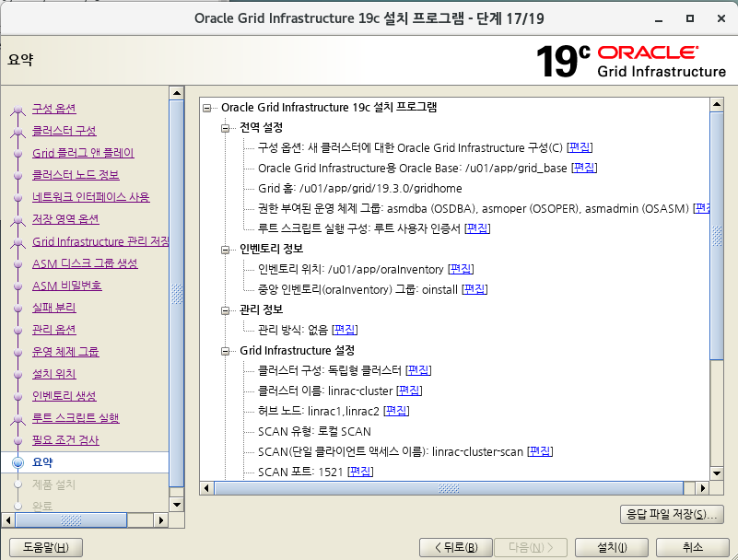Open Grid Infrastructure 관리 저장 step
Image resolution: width=738 pixels, height=560 pixels.
[x=100, y=241]
